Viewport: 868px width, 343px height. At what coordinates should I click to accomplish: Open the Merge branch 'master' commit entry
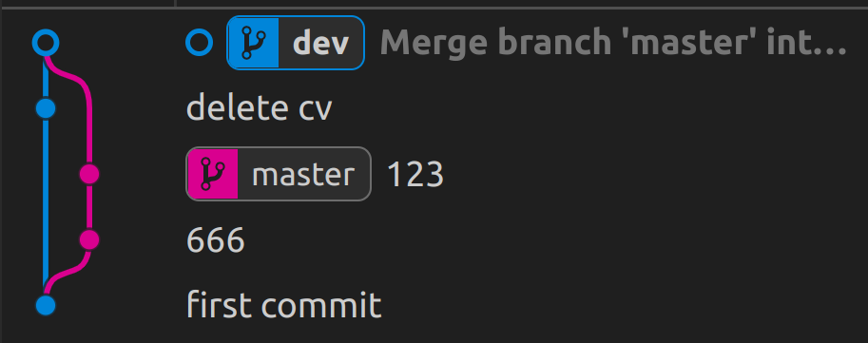613,43
